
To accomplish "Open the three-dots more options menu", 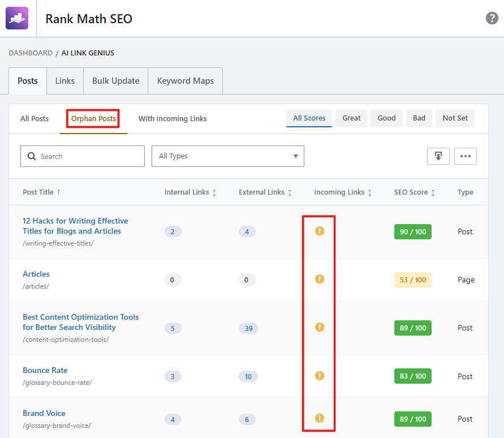I will pyautogui.click(x=465, y=156).
